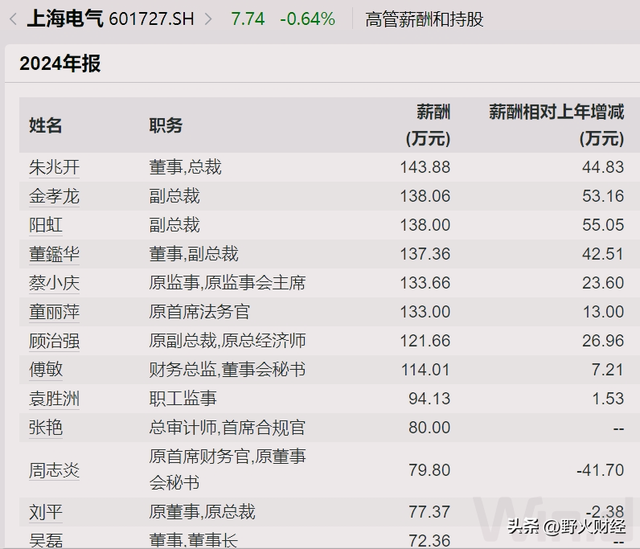Select the 原首席法务官 position cell
This screenshot has width=640, height=549.
[199, 312]
